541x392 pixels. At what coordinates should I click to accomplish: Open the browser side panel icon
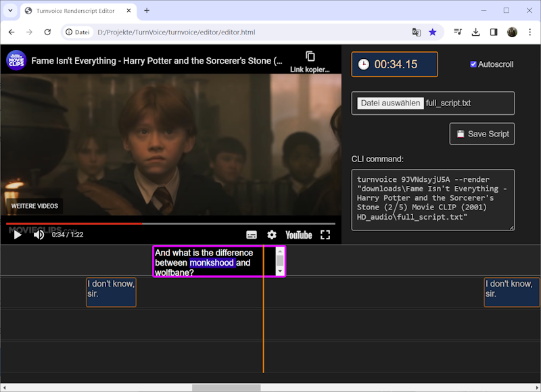click(494, 32)
